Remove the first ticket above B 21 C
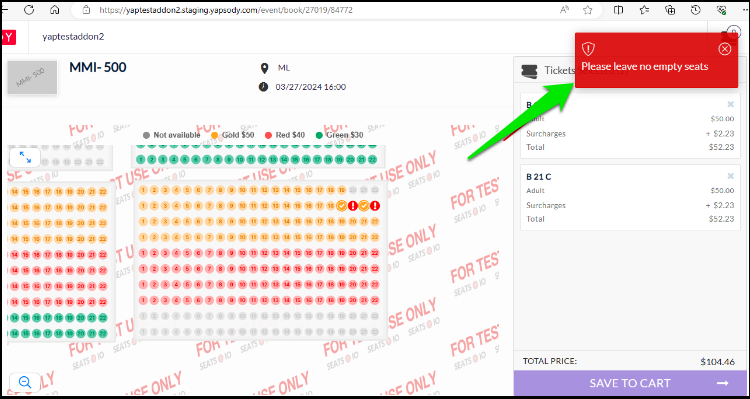This screenshot has width=750, height=399. (730, 104)
